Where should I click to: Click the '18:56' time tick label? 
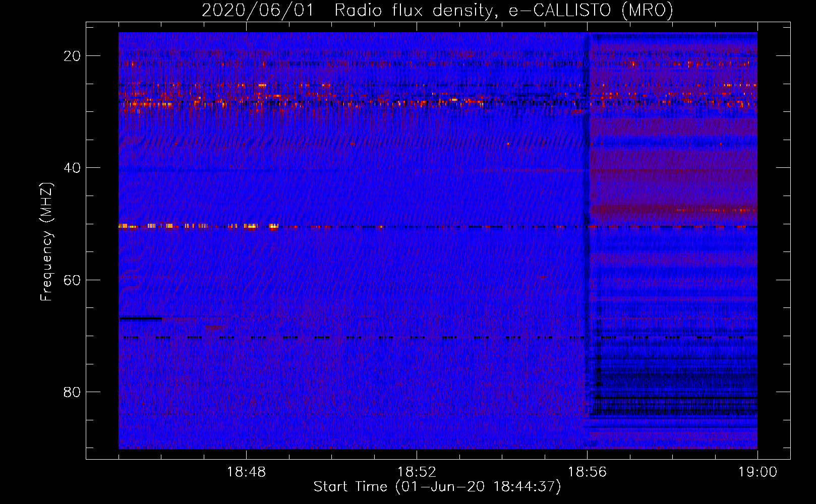pos(587,472)
